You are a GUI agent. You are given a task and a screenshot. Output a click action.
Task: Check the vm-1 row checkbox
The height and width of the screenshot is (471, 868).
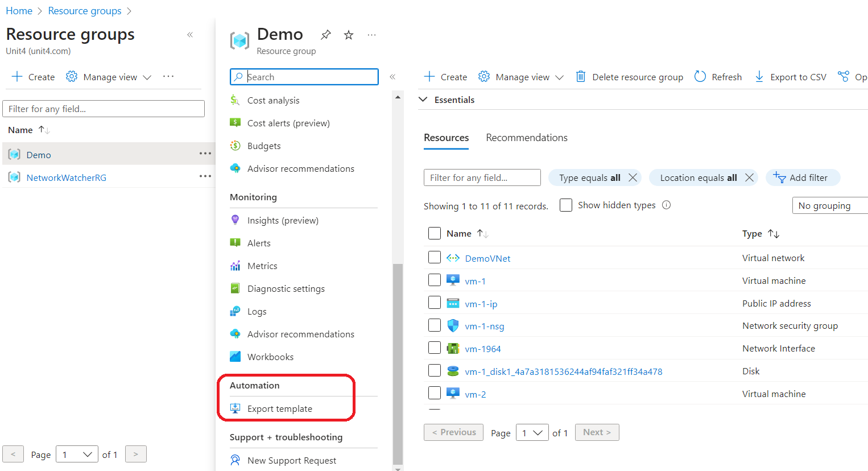click(435, 280)
